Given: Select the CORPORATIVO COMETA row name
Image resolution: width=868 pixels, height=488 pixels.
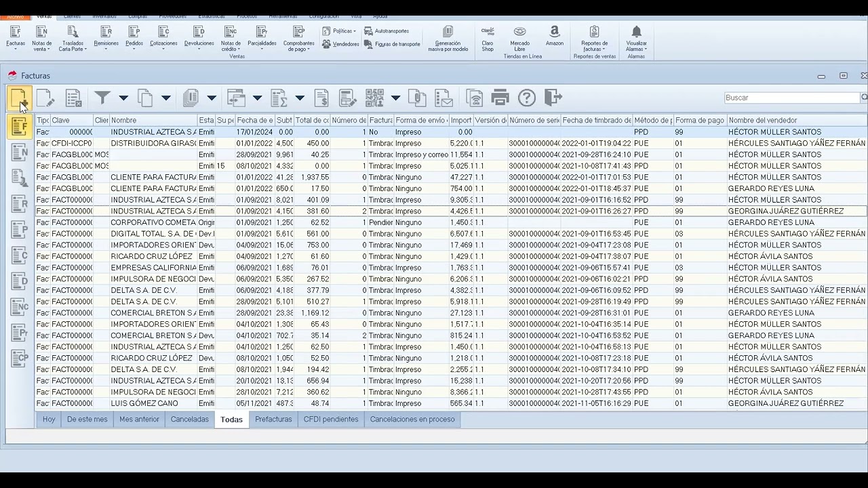Looking at the screenshot, I should pyautogui.click(x=153, y=222).
